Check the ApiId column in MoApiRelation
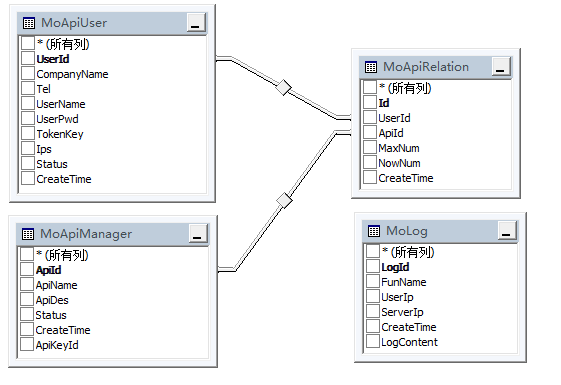Viewport: 561px width, 385px height. click(x=370, y=132)
